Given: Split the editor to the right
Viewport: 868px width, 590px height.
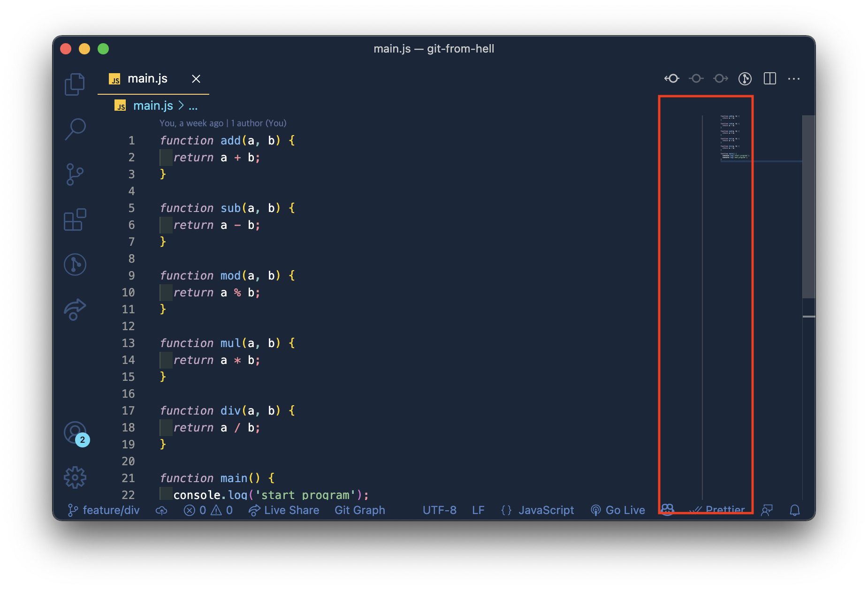Looking at the screenshot, I should pos(770,78).
